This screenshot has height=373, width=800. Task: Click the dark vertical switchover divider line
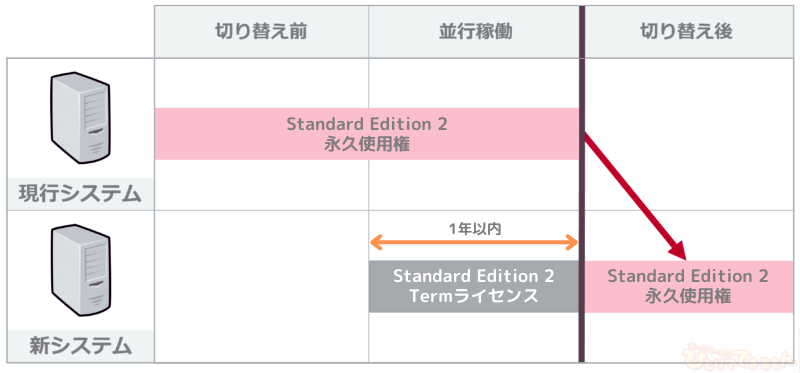(582, 184)
